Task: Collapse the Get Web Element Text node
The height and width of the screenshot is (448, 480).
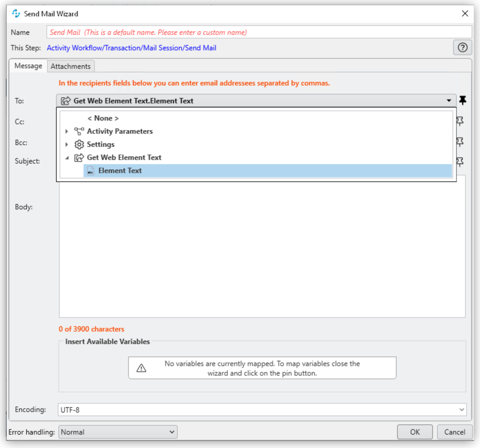Action: click(x=67, y=158)
